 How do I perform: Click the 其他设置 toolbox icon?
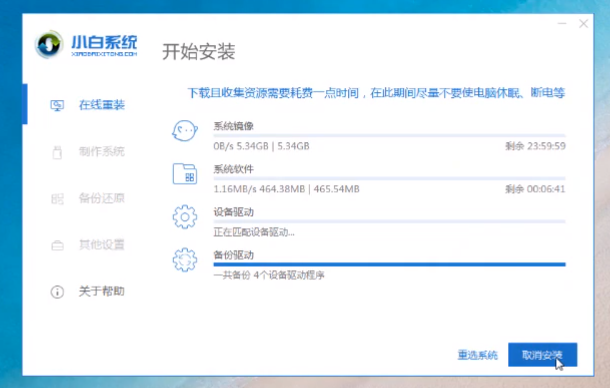click(58, 246)
